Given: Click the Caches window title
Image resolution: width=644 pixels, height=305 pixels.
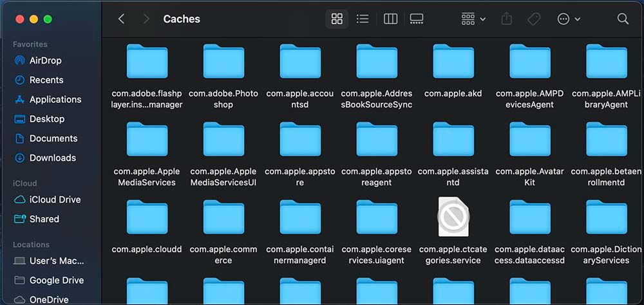Looking at the screenshot, I should pyautogui.click(x=182, y=19).
